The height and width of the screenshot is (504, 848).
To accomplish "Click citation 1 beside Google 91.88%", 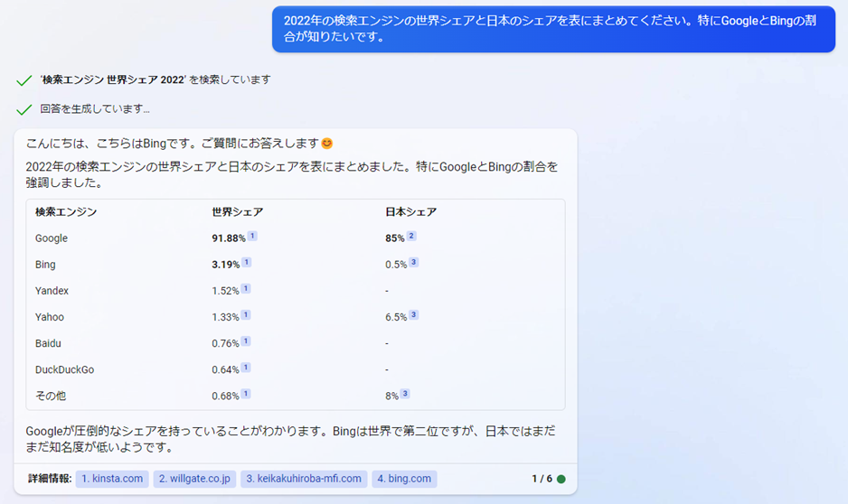I will [x=252, y=236].
